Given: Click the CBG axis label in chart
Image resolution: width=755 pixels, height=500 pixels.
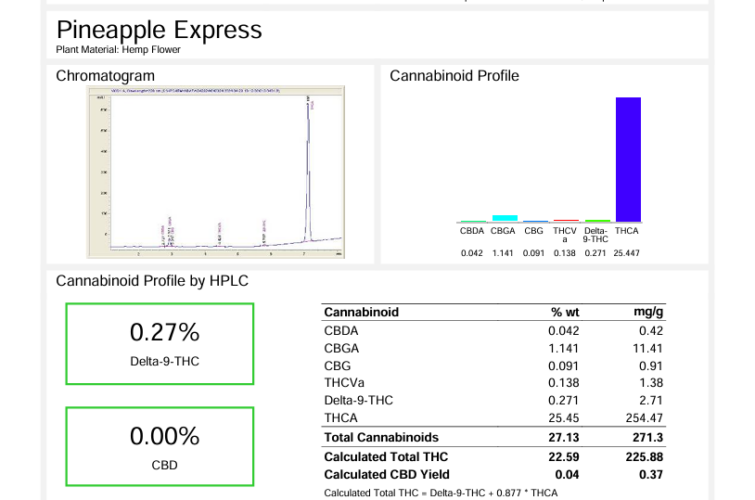Looking at the screenshot, I should point(534,231).
